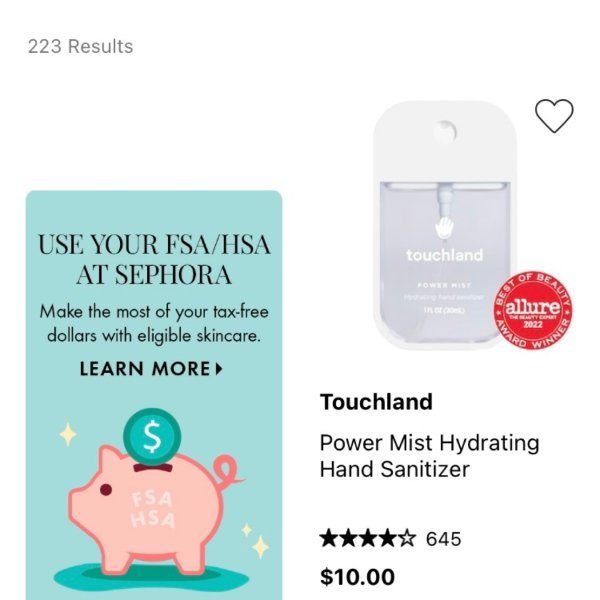This screenshot has height=600, width=600.
Task: Click the arrow next to Learn More
Action: point(219,369)
